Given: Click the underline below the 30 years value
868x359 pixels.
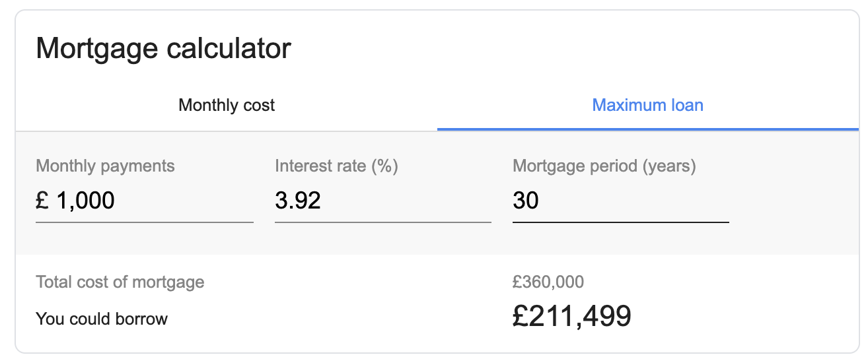Looking at the screenshot, I should click(x=620, y=222).
